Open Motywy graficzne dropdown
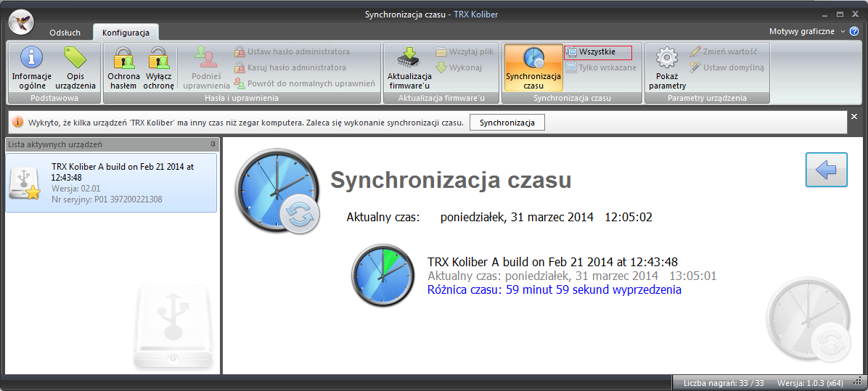This screenshot has width=868, height=391. point(807,31)
